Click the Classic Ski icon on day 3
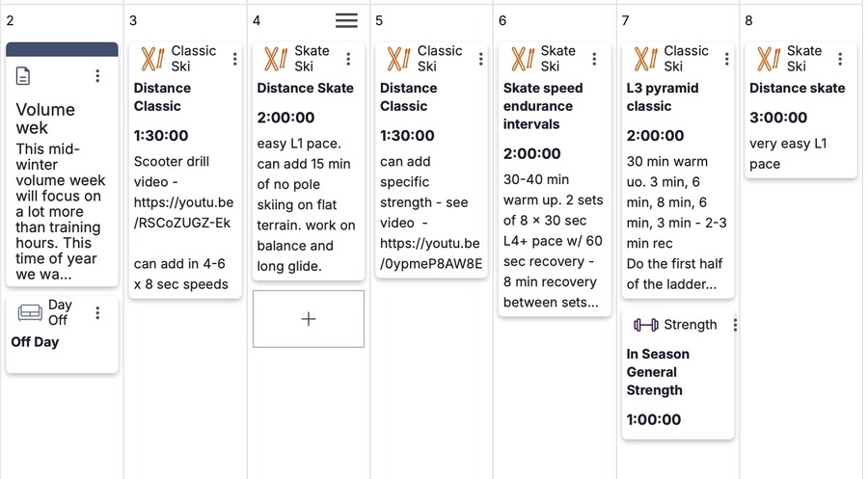The width and height of the screenshot is (868, 479). (152, 59)
